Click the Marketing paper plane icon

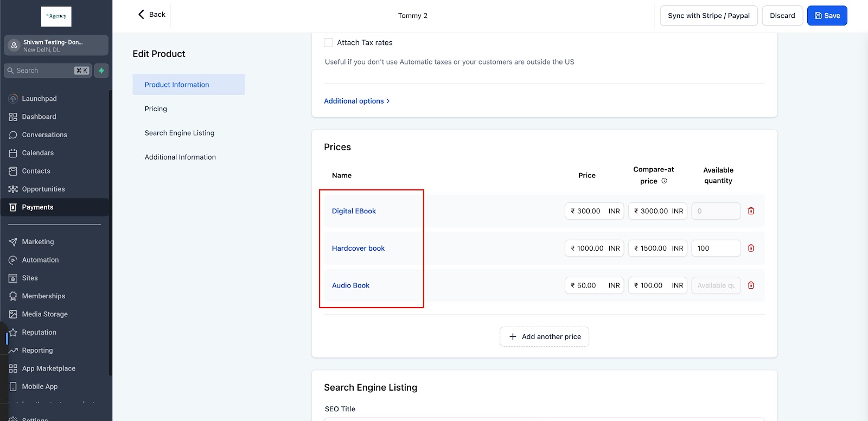click(13, 242)
